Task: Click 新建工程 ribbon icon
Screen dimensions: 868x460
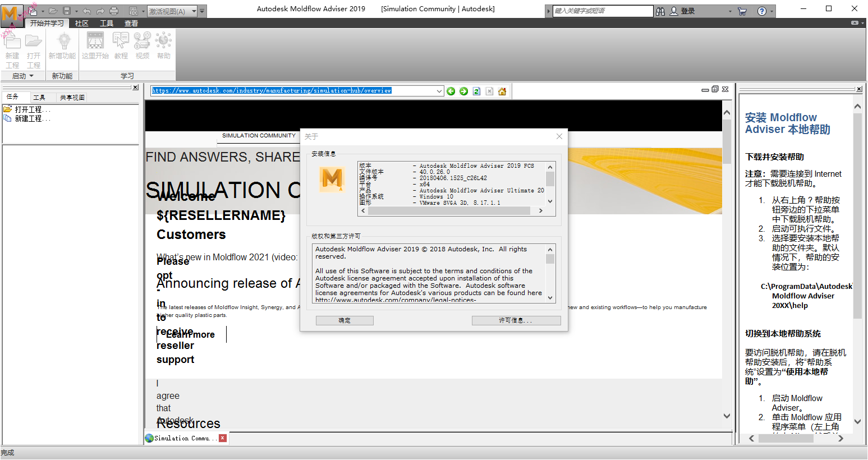Action: [x=12, y=50]
